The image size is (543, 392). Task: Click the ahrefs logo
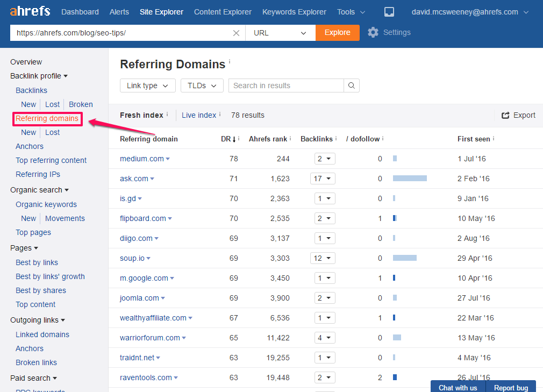click(x=30, y=11)
